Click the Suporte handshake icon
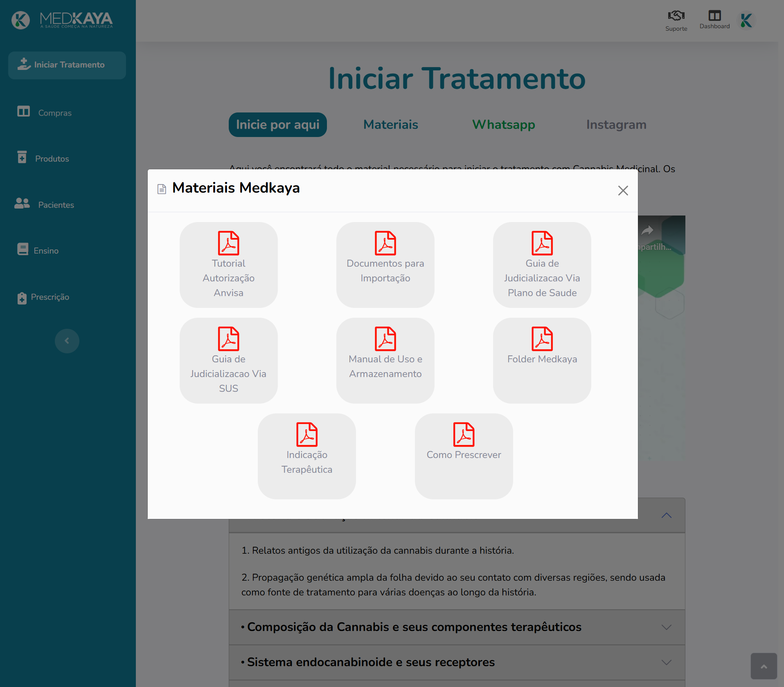 click(676, 16)
